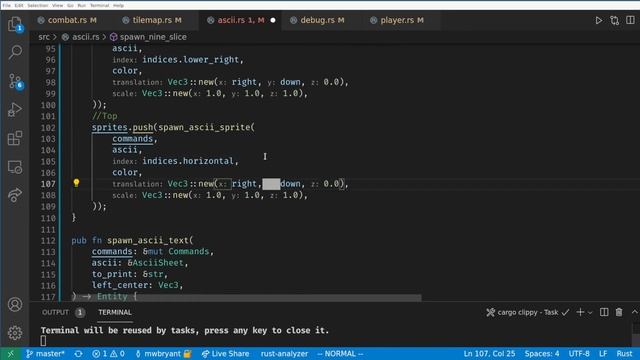Open the Explorer view in activity bar
The width and height of the screenshot is (640, 360).
(15, 24)
